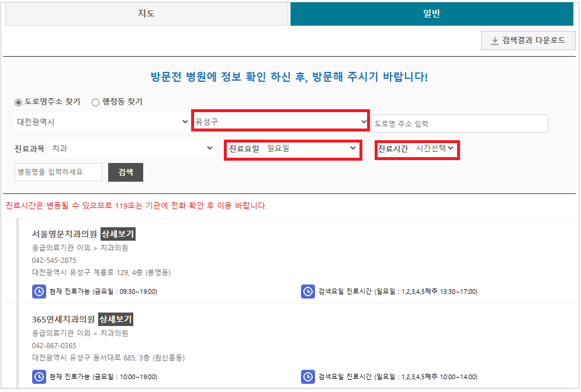
Task: Click the address 대전광역시 유성구 동서대로 685
Action: (108, 358)
